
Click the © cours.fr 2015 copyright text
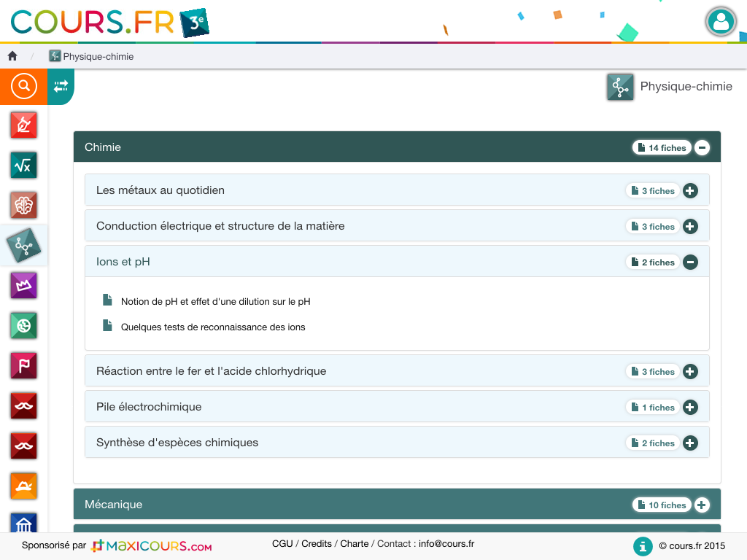[x=692, y=545]
